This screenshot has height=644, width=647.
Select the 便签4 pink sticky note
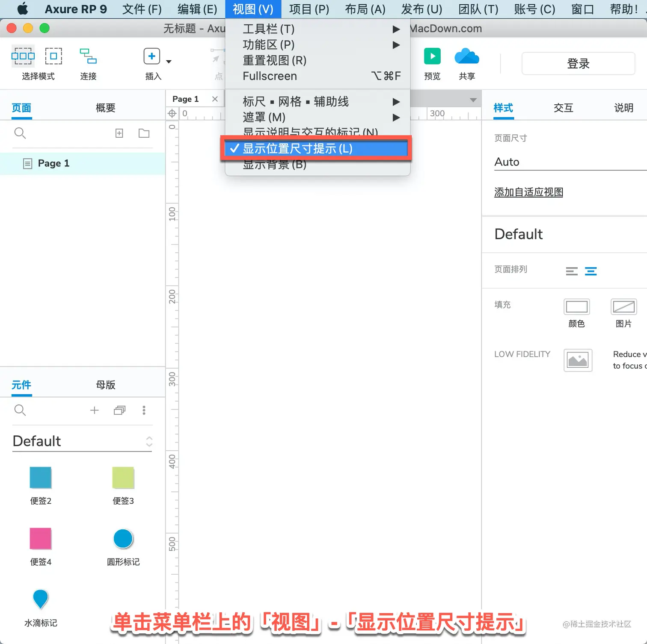41,538
